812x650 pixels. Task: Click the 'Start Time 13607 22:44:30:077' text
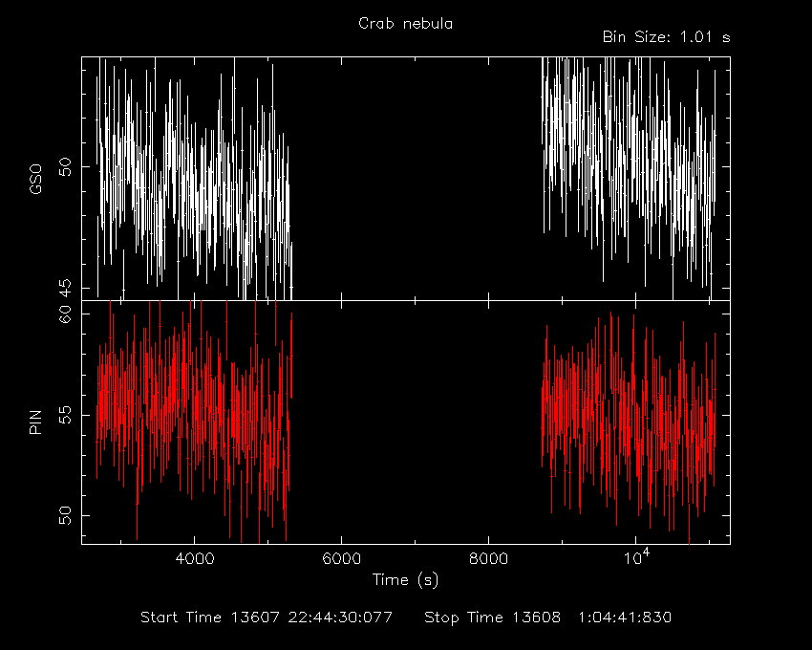coord(267,617)
